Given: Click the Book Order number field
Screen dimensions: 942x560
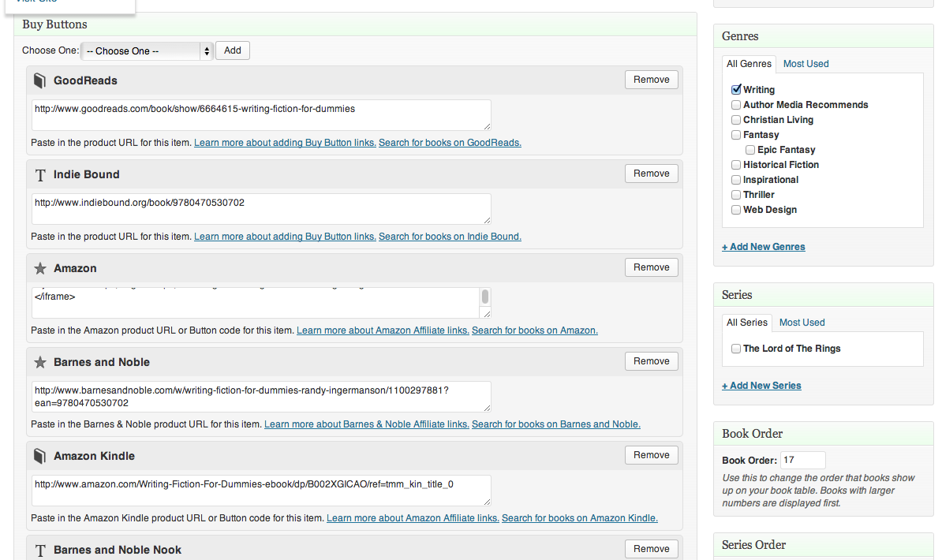Looking at the screenshot, I should coord(802,461).
